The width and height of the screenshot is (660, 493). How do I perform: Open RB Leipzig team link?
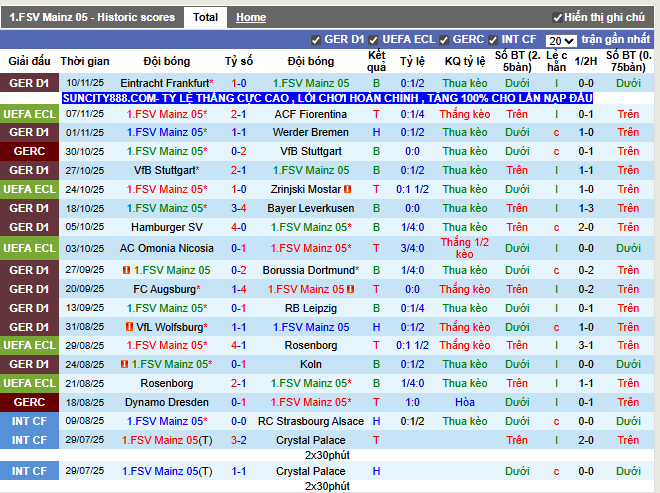[x=311, y=308]
